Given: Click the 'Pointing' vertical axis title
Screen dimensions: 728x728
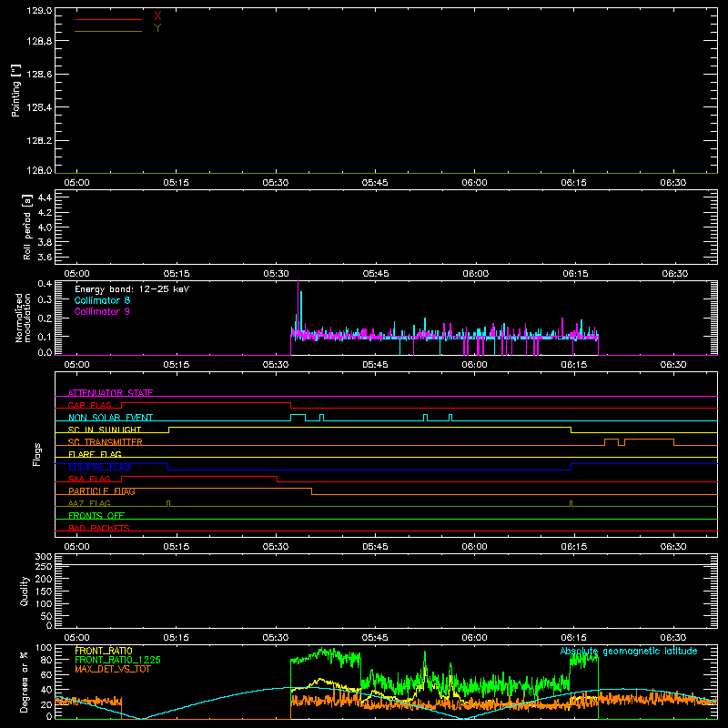Looking at the screenshot, I should (15, 90).
